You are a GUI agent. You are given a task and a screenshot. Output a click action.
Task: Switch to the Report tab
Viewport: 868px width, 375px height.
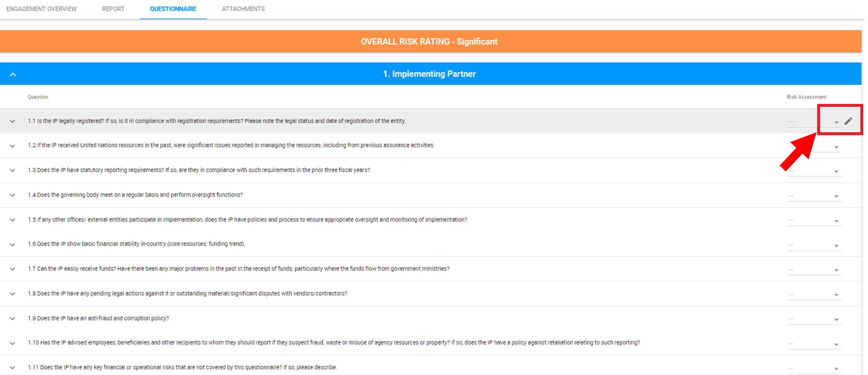[x=113, y=9]
